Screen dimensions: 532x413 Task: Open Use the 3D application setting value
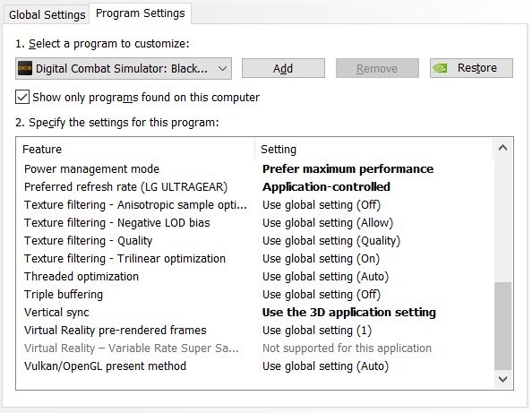point(348,313)
